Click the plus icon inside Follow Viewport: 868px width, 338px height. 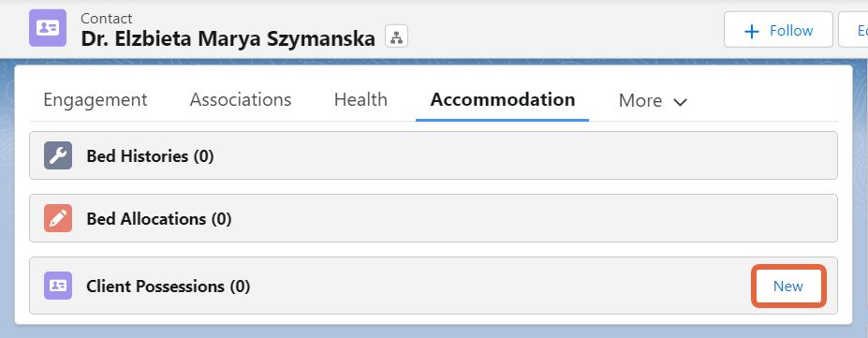click(752, 31)
